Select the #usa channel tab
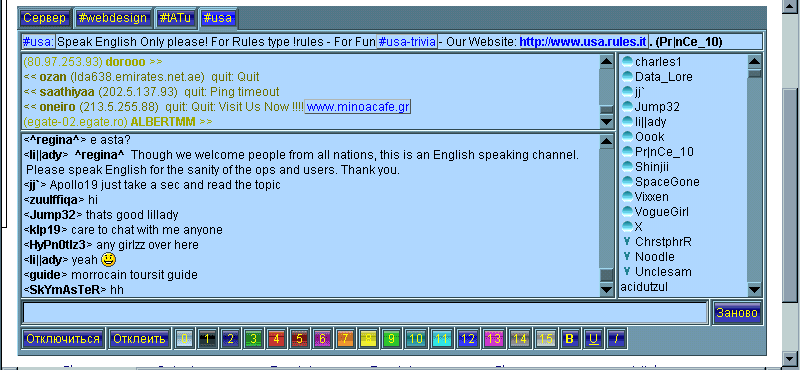 click(218, 18)
